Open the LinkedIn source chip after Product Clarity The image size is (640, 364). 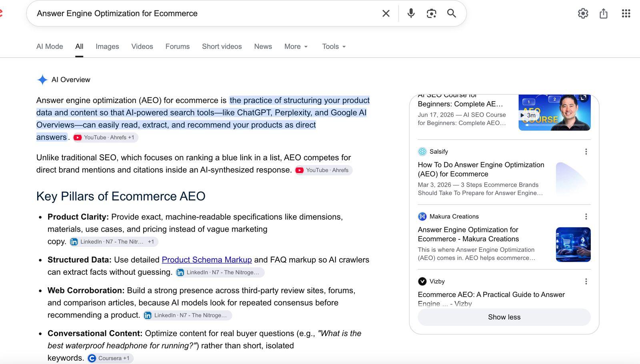(x=114, y=242)
